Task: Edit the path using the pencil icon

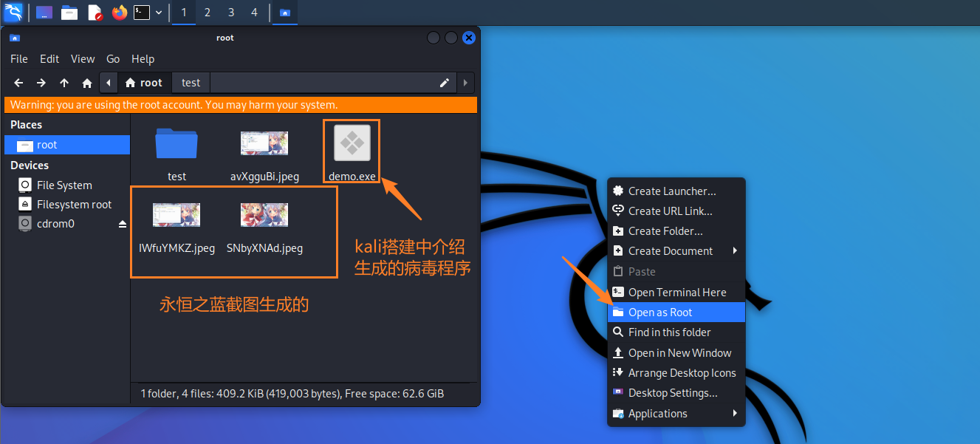Action: [x=444, y=83]
